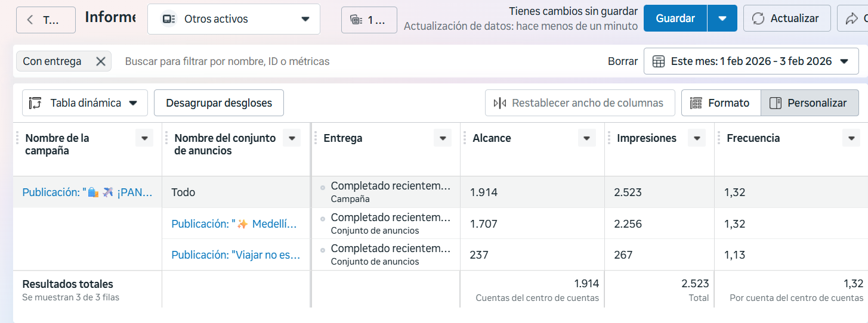Remove the 'Con entrega' filter chip
This screenshot has width=868, height=323.
(x=101, y=61)
